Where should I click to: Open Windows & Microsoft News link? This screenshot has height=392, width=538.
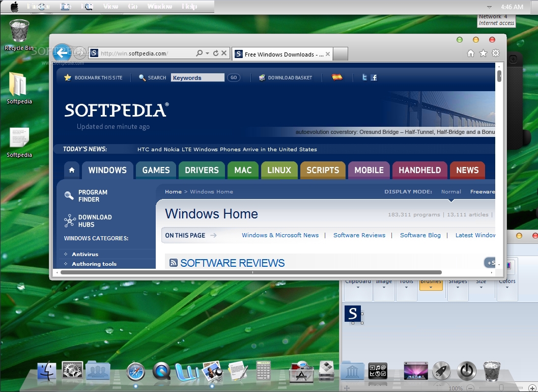point(280,235)
